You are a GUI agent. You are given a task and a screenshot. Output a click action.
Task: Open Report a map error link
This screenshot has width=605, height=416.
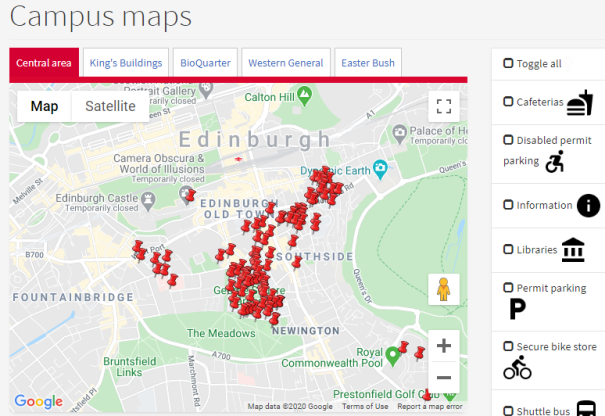[x=430, y=406]
